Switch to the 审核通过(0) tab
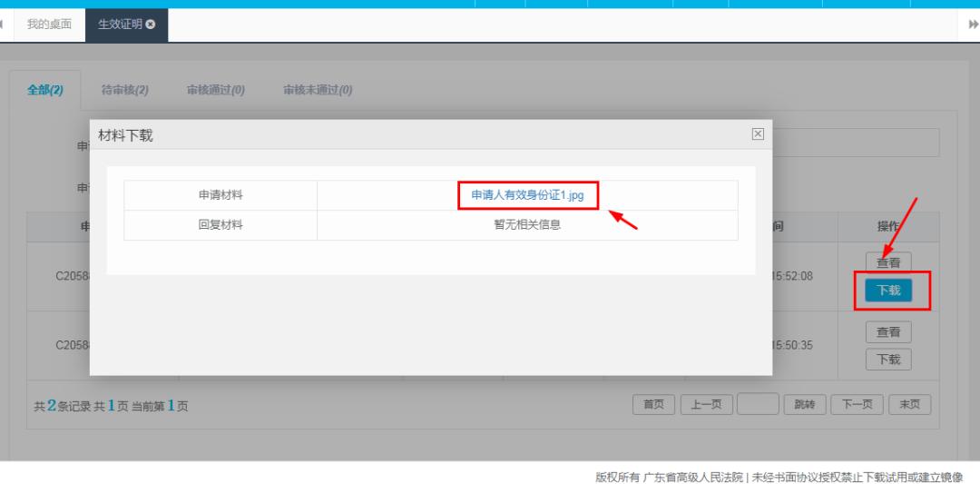 215,90
